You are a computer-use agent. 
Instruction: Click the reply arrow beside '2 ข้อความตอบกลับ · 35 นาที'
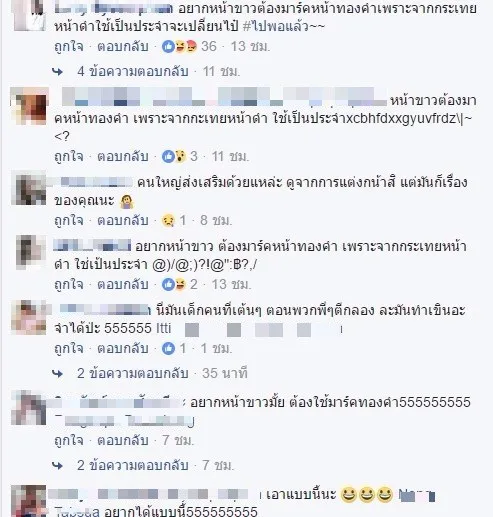click(58, 373)
